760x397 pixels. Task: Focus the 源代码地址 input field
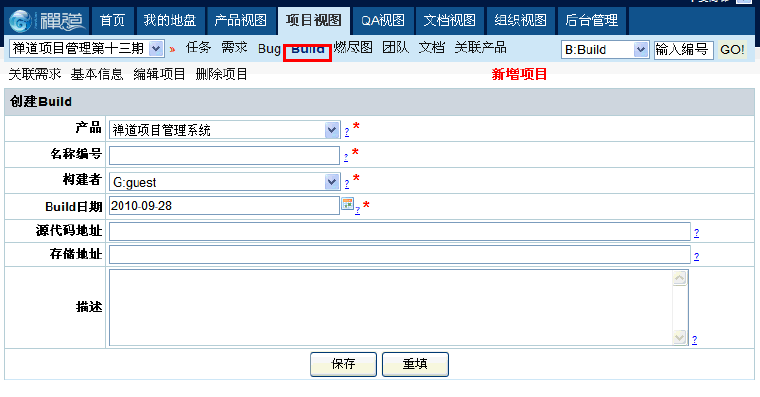pyautogui.click(x=400, y=231)
